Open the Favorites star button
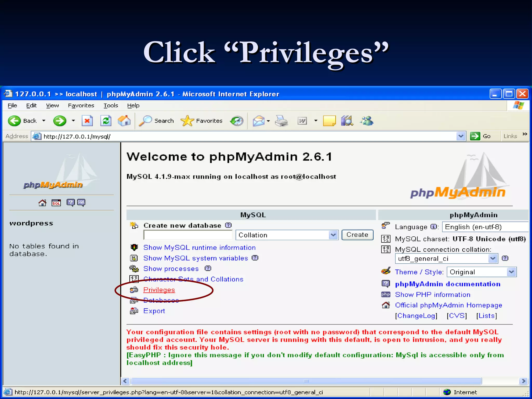Screen dimensions: 532x399 tap(202, 121)
